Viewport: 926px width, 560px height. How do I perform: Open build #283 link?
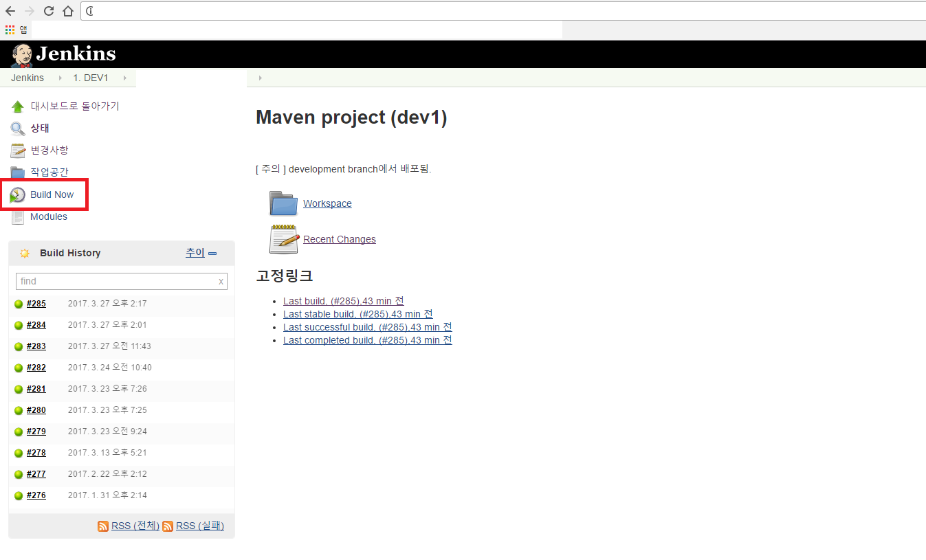36,346
